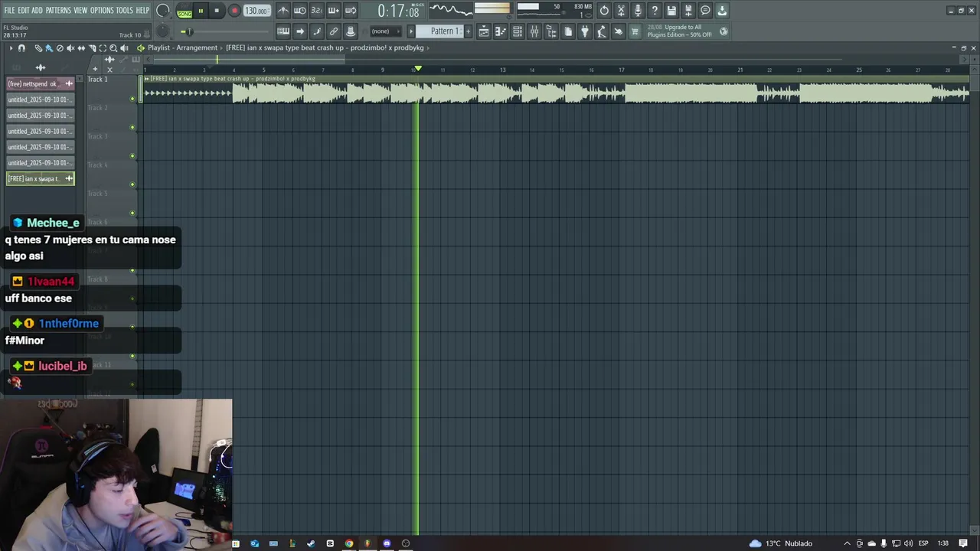980x551 pixels.
Task: Start recording with the record button
Action: [x=234, y=11]
